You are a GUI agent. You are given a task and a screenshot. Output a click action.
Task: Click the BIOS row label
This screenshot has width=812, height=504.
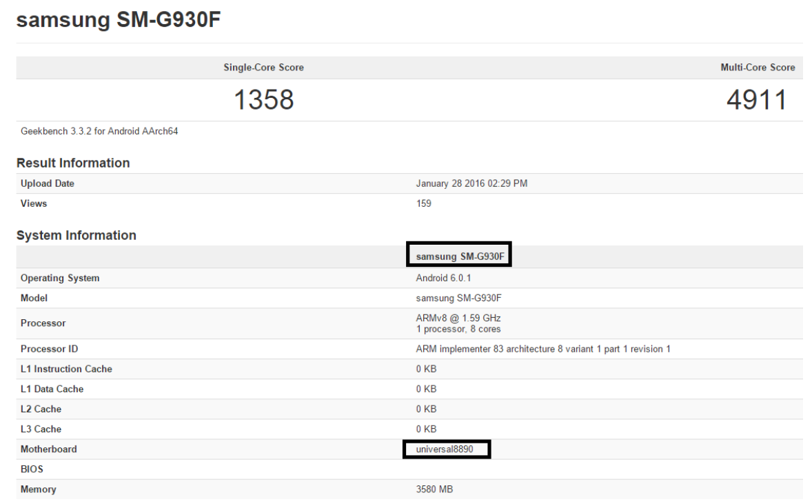(32, 469)
